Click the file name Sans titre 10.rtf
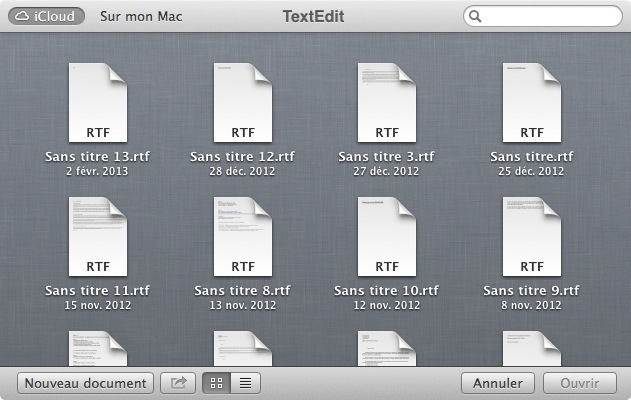Viewport: 631px width, 400px height. [x=386, y=290]
